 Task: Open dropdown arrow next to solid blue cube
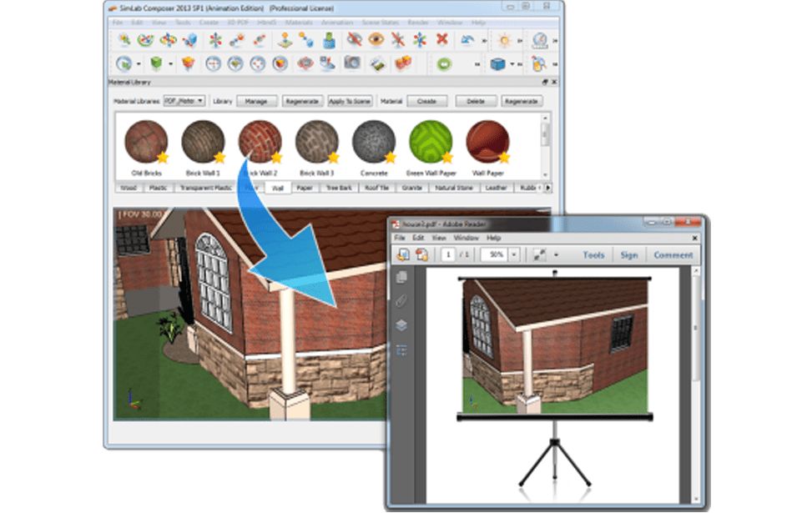click(512, 65)
